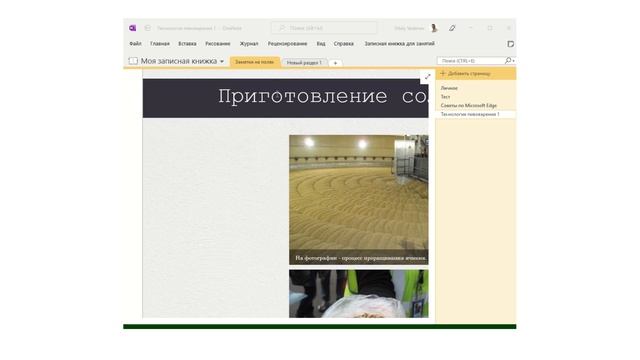Expand the Моя записная книжка notebook dropdown
Image resolution: width=640 pixels, height=360 pixels.
(x=222, y=61)
